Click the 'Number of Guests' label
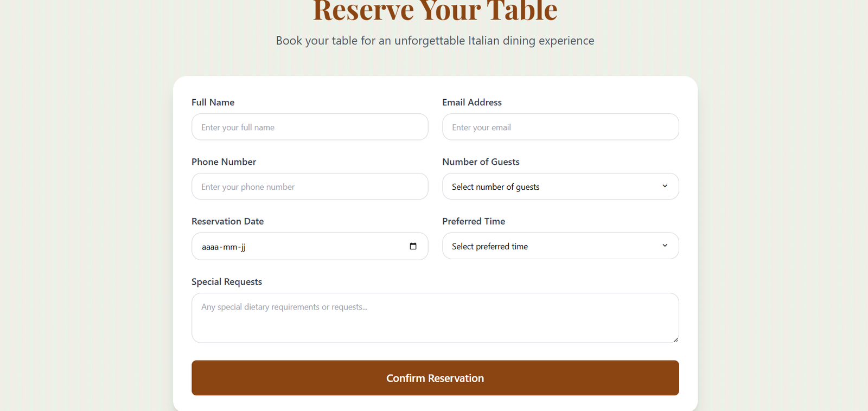Viewport: 868px width, 411px height. click(481, 162)
